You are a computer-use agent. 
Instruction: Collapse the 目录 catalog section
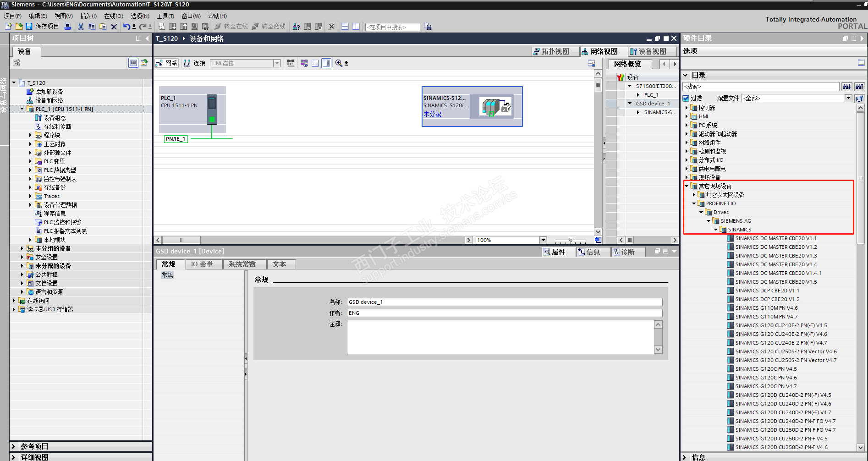[x=686, y=75]
